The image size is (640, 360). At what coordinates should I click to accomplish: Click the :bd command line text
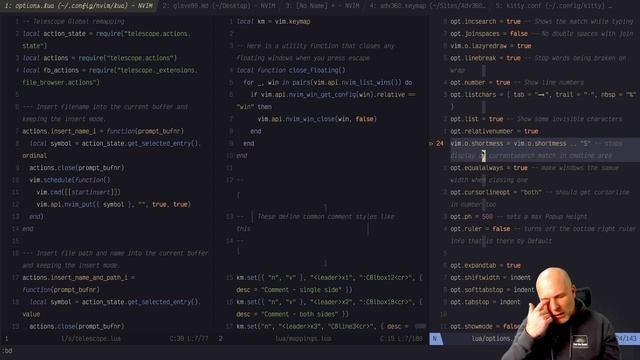7,351
